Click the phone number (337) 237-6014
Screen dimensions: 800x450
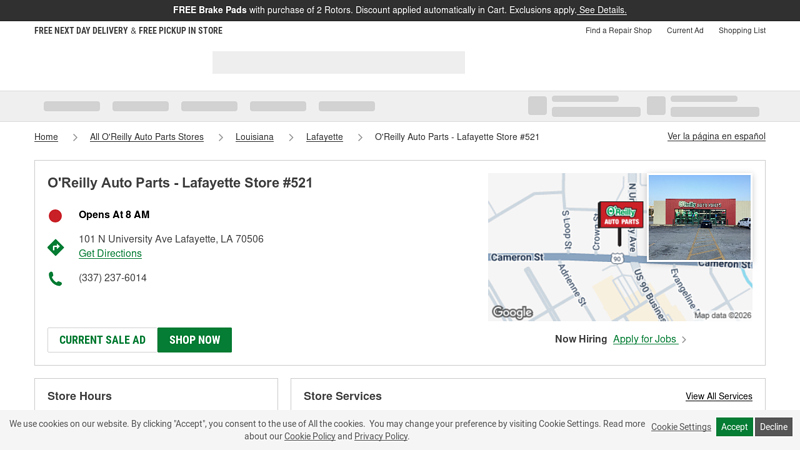pyautogui.click(x=112, y=278)
